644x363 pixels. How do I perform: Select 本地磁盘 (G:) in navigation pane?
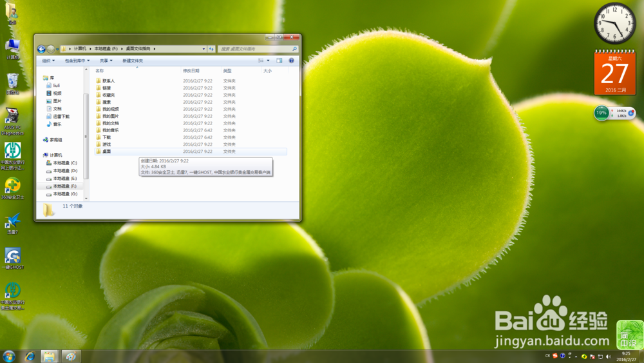point(62,194)
